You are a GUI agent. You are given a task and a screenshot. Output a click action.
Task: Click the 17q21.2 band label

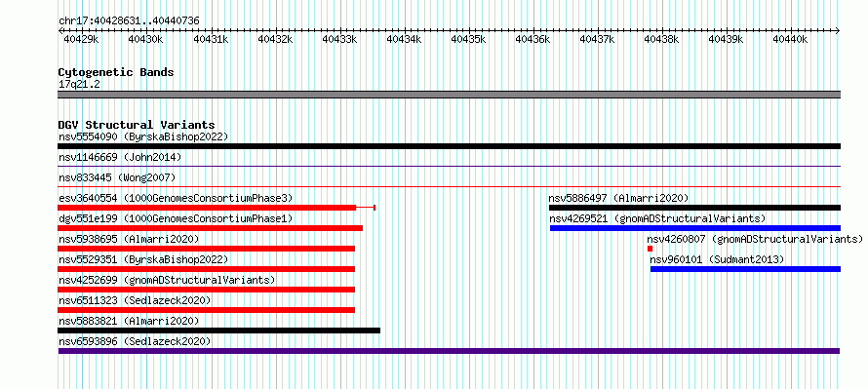click(79, 85)
